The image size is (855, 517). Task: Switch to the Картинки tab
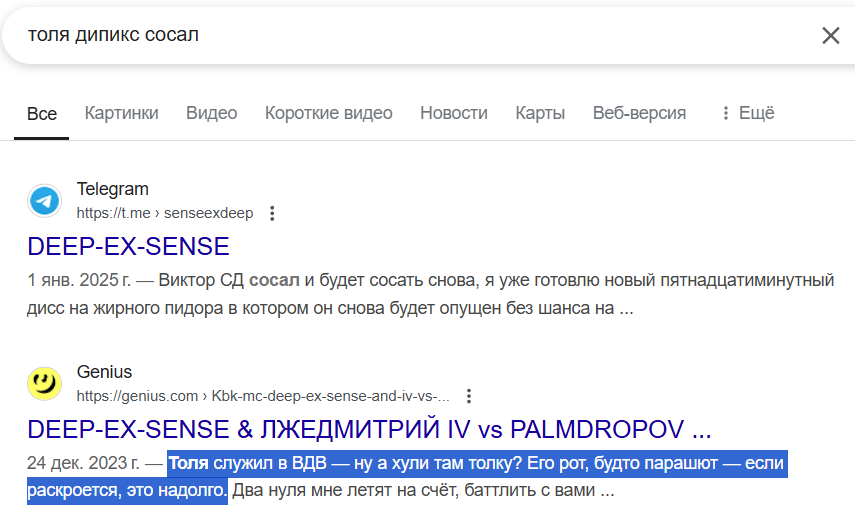(122, 113)
